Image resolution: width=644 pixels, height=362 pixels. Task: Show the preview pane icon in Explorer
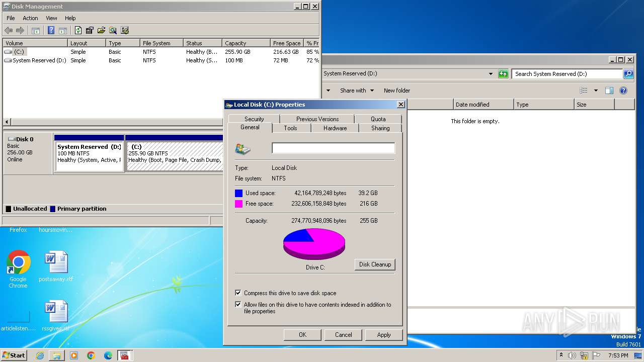[x=609, y=90]
